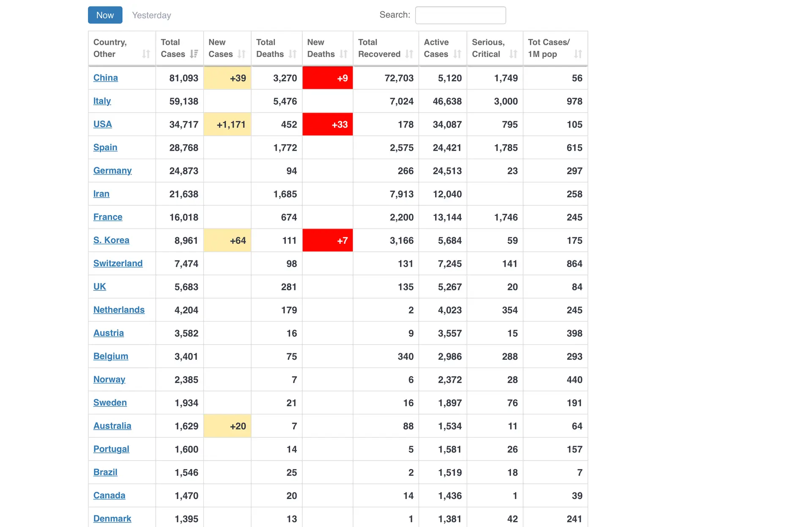Image resolution: width=812 pixels, height=527 pixels.
Task: Click Total Recovered sort icon
Action: pyautogui.click(x=409, y=54)
